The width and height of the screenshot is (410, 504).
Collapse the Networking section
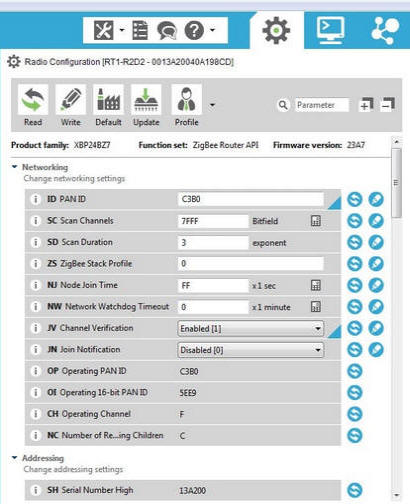point(14,167)
